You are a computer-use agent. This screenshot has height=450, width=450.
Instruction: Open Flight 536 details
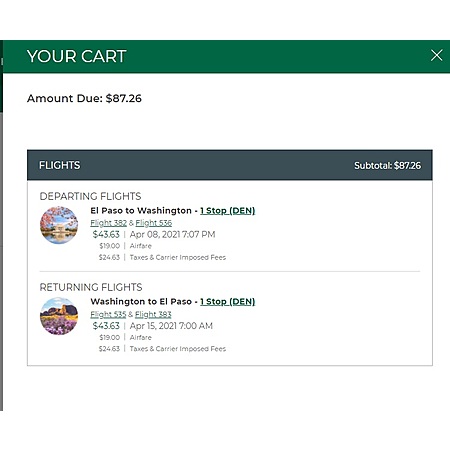[154, 223]
